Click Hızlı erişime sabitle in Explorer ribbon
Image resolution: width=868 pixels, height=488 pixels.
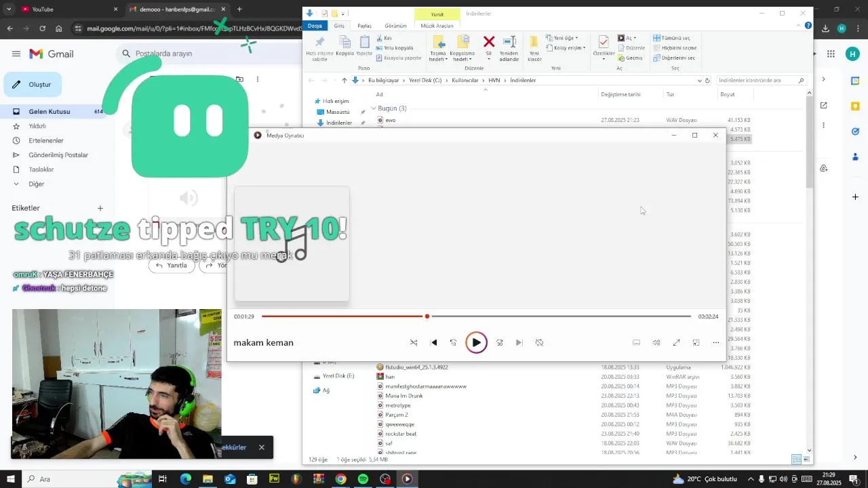[x=319, y=48]
